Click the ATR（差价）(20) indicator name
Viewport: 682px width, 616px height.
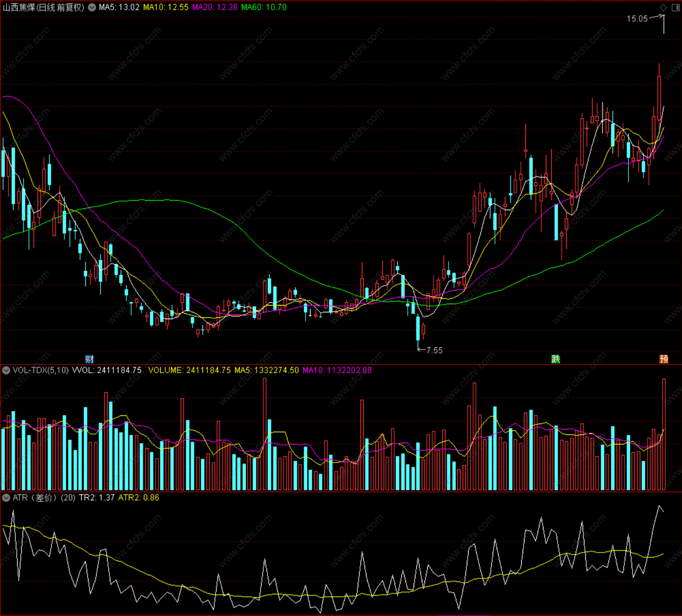click(44, 498)
